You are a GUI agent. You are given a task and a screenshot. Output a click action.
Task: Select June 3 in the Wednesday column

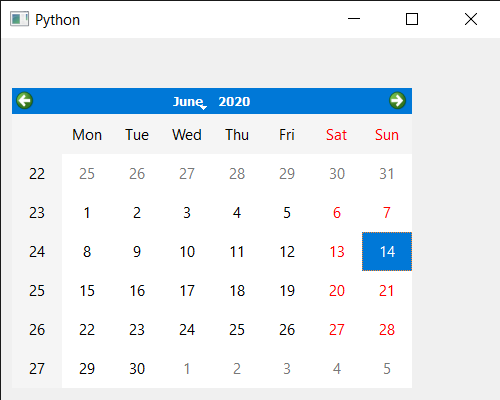[x=187, y=213]
